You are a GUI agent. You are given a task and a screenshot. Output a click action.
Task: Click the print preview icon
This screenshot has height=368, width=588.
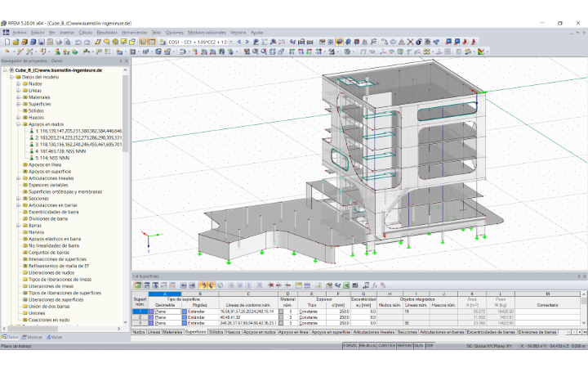tap(67, 42)
